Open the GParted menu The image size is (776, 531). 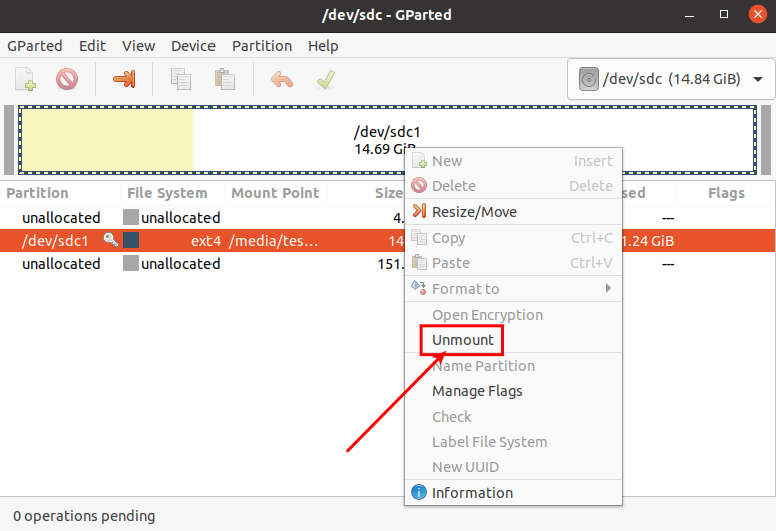point(35,46)
